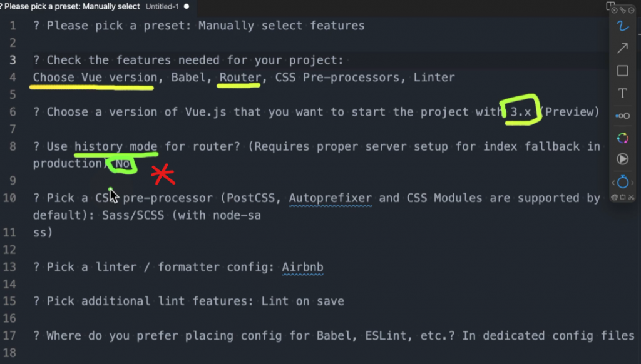Click the hand icon at palette bottom
Screen dimensions: 641x364
[615, 197]
